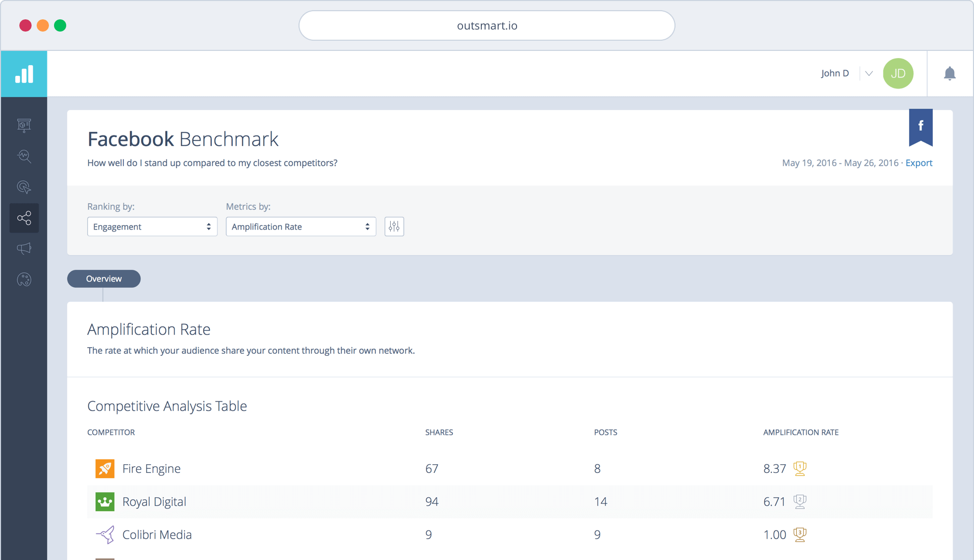The height and width of the screenshot is (560, 974).
Task: Click the Competitive Analysis Table heading
Action: [167, 406]
